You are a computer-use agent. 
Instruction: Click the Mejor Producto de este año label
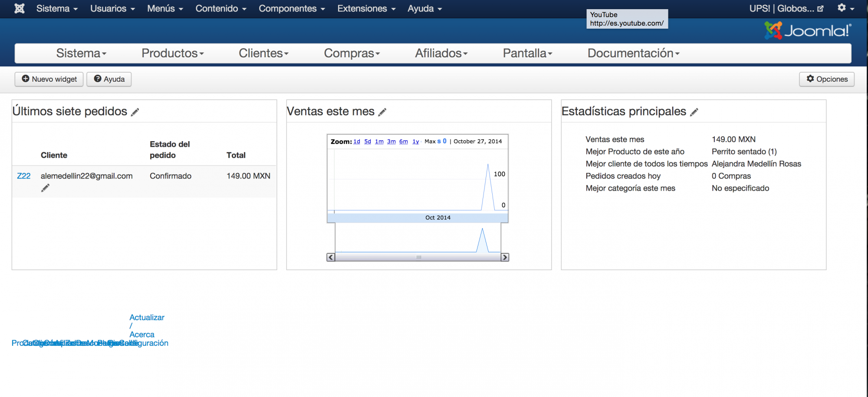coord(635,152)
